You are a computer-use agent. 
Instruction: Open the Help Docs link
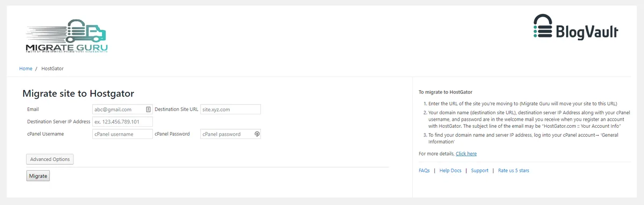[450, 171]
